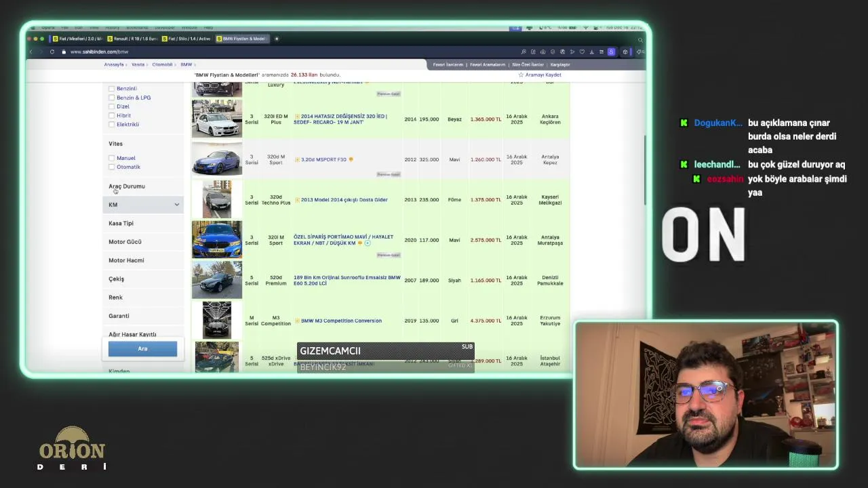Expand the Kasa Tipi filter
The width and height of the screenshot is (868, 488).
pyautogui.click(x=143, y=223)
